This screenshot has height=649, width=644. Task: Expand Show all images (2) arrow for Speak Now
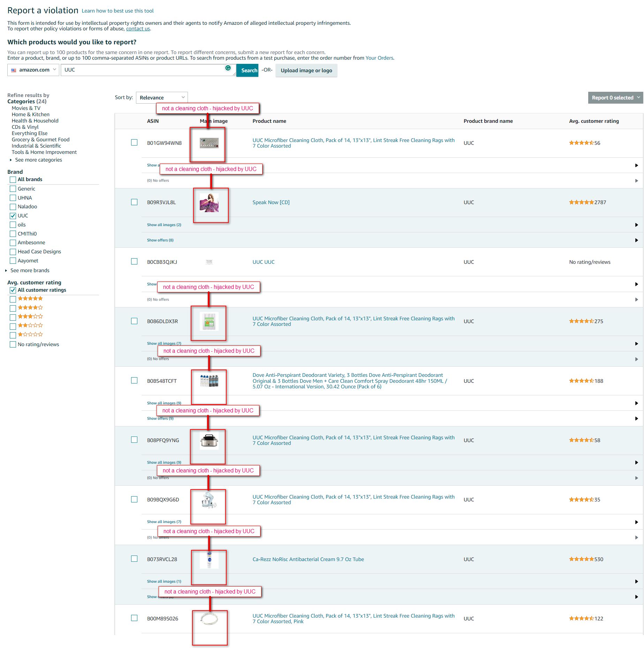[x=636, y=225]
